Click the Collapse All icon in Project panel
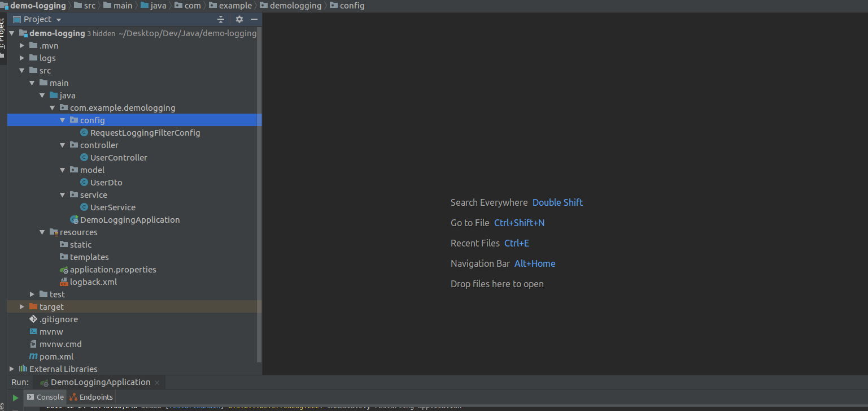 (x=221, y=19)
